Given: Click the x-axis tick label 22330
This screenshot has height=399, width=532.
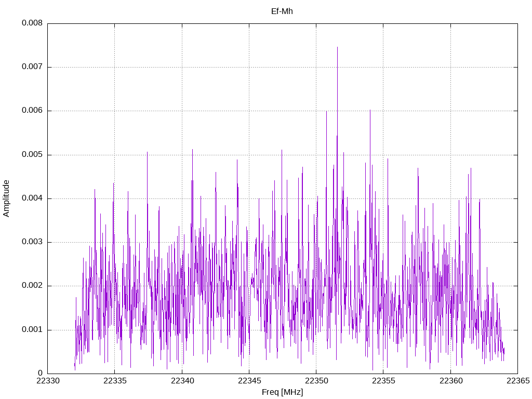Looking at the screenshot, I should (x=48, y=381).
